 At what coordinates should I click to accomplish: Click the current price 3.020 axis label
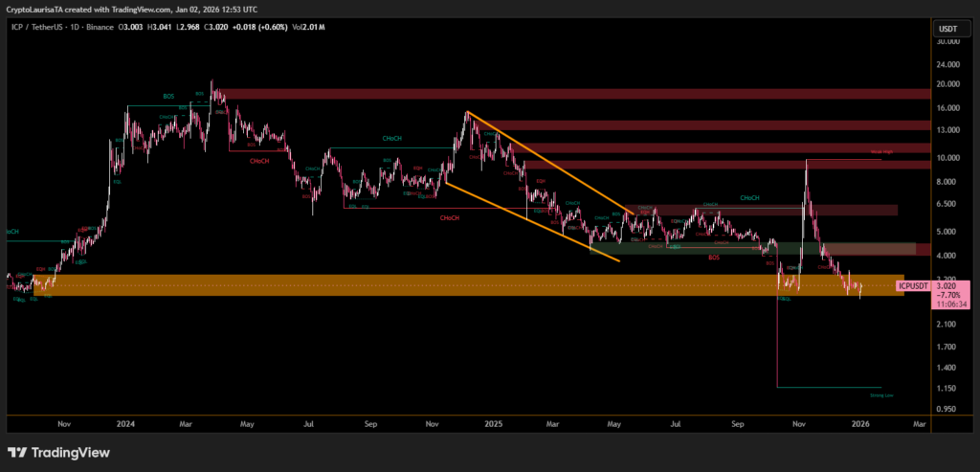tap(946, 285)
